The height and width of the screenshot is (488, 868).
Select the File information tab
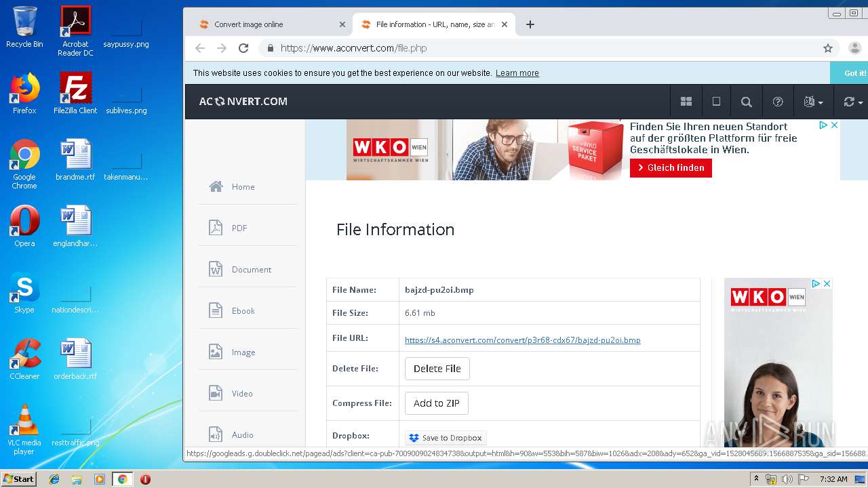pos(434,24)
